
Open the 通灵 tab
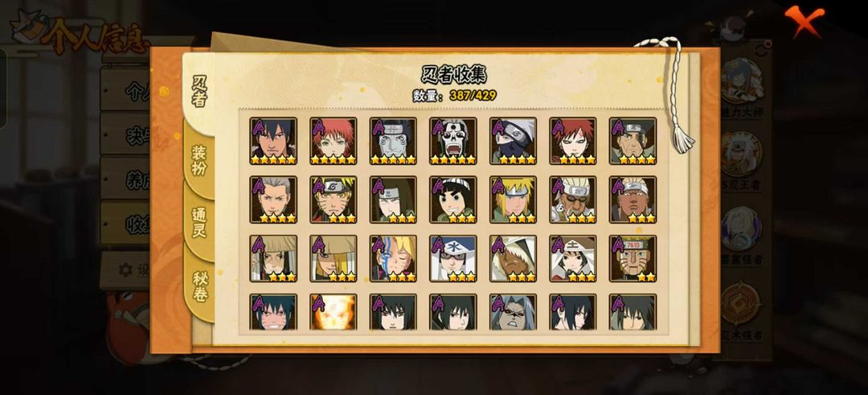point(199,222)
